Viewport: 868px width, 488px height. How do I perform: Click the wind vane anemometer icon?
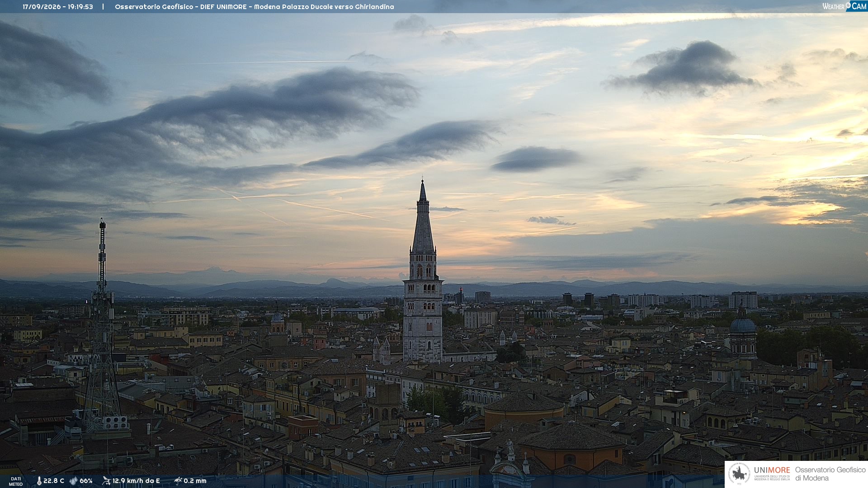(x=106, y=481)
